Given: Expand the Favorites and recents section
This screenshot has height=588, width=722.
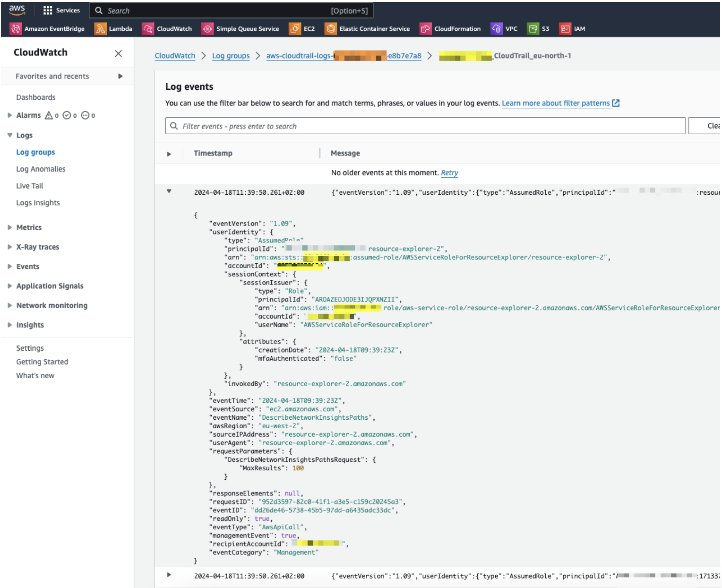Looking at the screenshot, I should pyautogui.click(x=120, y=76).
